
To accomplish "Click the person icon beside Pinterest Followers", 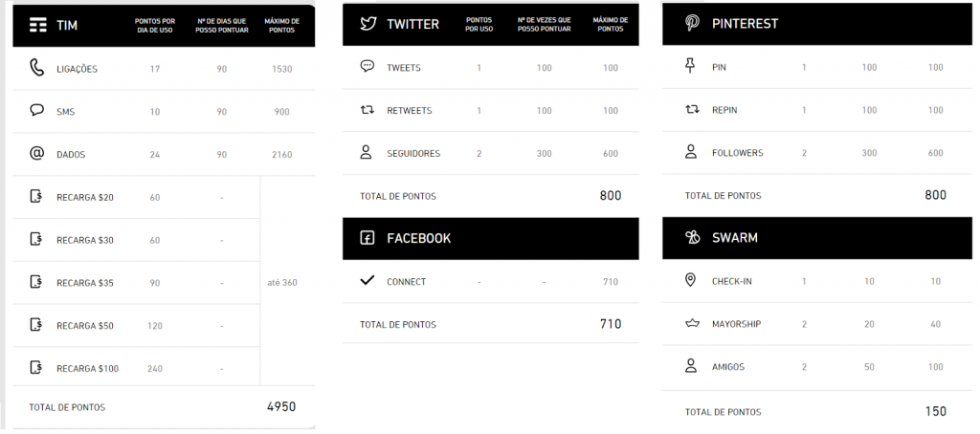I will point(691,152).
